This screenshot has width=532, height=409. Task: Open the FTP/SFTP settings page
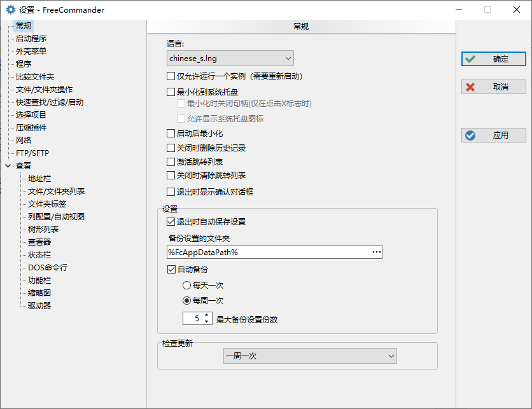coord(32,153)
